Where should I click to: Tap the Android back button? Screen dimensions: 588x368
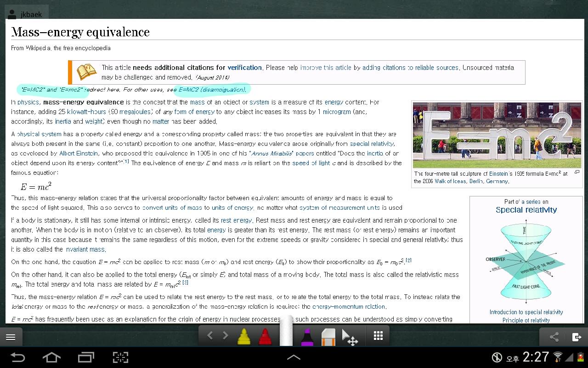[17, 357]
